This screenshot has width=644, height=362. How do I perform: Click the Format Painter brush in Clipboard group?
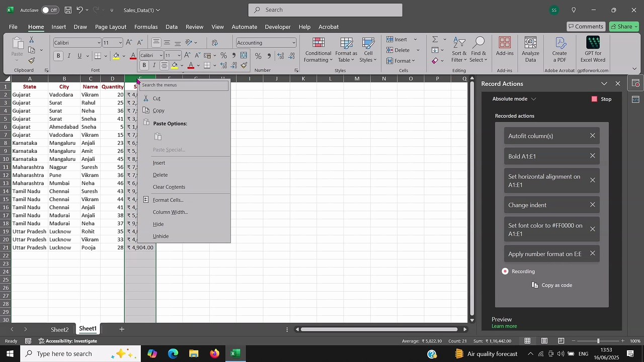31,60
